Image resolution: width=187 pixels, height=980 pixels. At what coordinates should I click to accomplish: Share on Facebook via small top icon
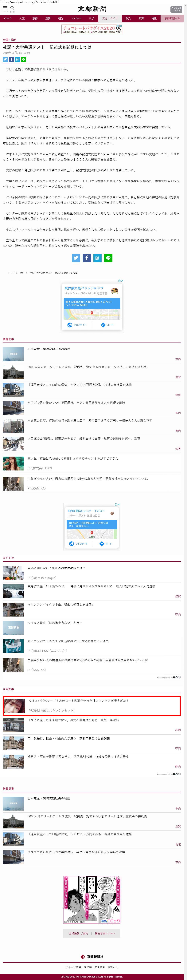pos(11,59)
